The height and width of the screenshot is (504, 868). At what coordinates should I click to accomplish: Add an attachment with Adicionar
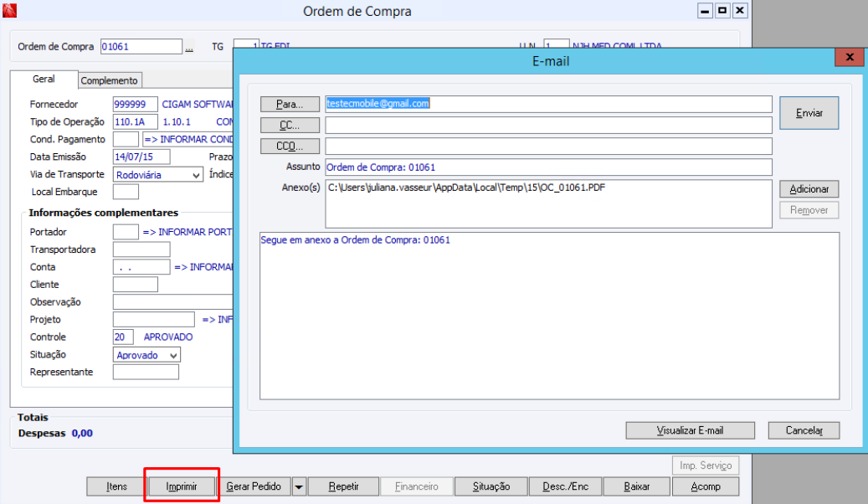pos(809,189)
